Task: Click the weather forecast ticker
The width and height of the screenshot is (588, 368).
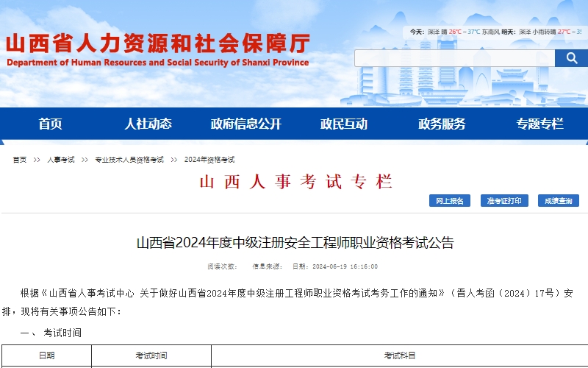Action: click(496, 32)
